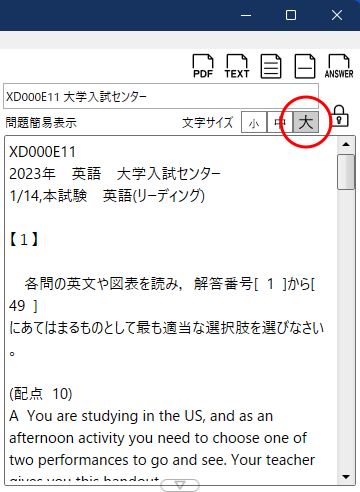Image resolution: width=360 pixels, height=492 pixels.
Task: Click the 問題簡易表示 label
Action: (x=41, y=123)
